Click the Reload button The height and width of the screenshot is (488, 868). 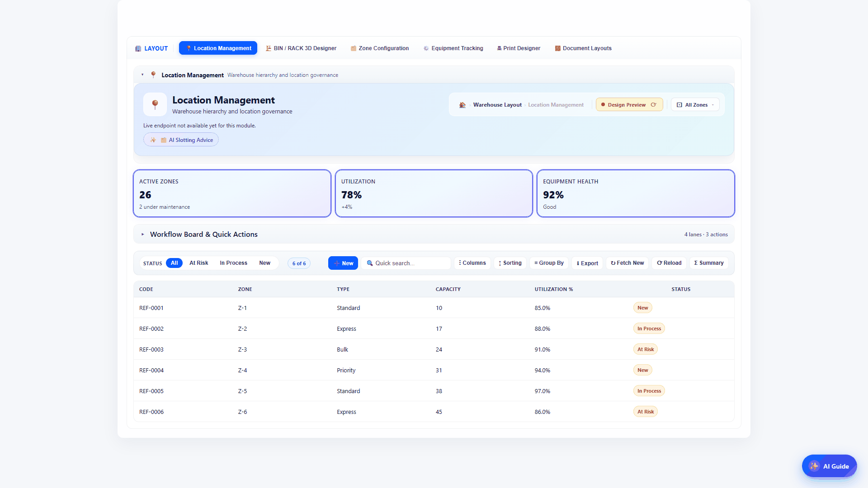pos(669,263)
